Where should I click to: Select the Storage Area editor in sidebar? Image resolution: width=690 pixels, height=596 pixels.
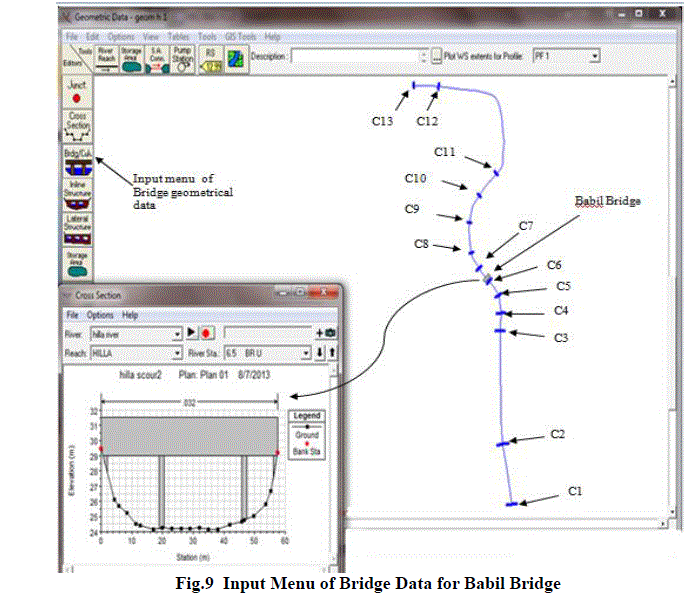[77, 262]
